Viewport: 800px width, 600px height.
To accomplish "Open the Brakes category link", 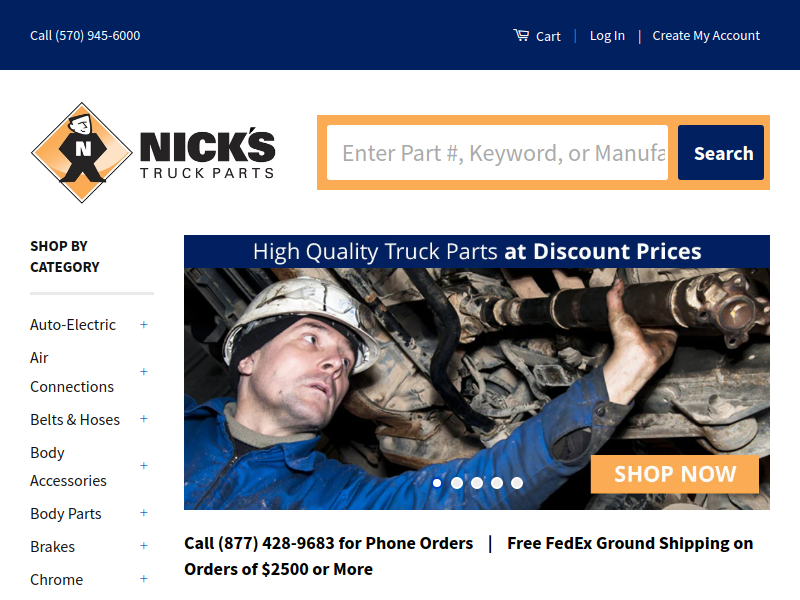I will 53,546.
